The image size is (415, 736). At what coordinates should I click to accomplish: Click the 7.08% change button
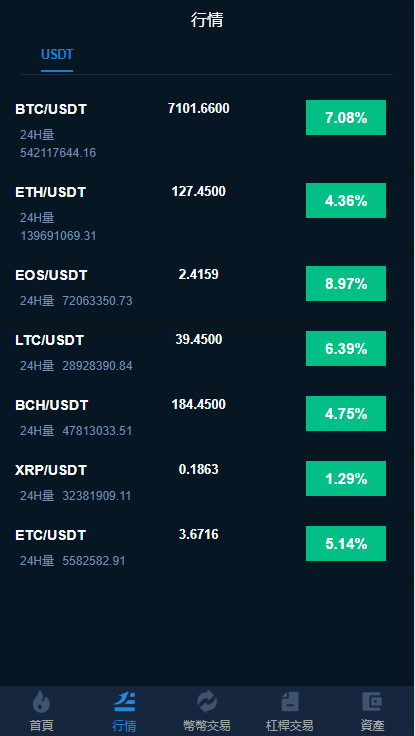coord(346,117)
